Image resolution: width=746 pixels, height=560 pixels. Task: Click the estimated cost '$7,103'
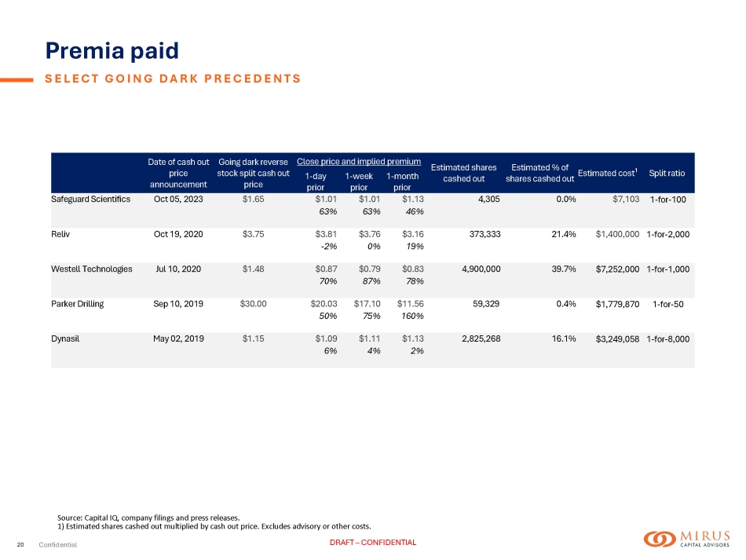coord(626,199)
